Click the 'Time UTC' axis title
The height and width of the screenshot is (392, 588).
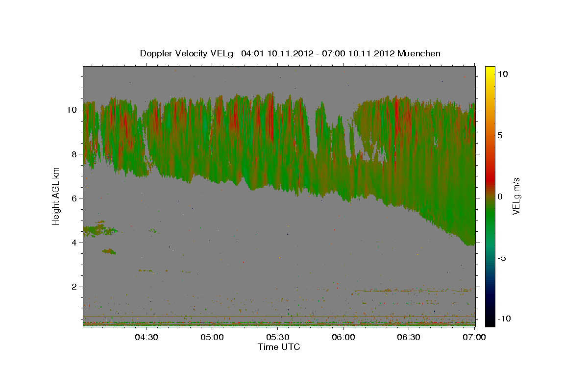click(x=279, y=347)
